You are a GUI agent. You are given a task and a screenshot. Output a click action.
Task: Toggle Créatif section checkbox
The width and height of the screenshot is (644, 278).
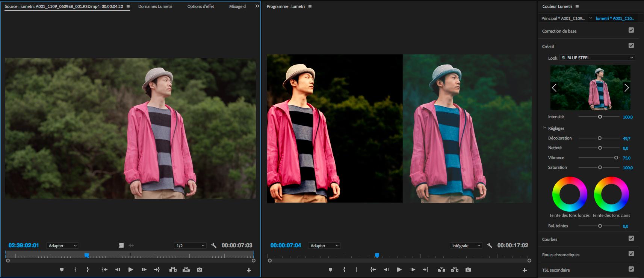pyautogui.click(x=631, y=46)
